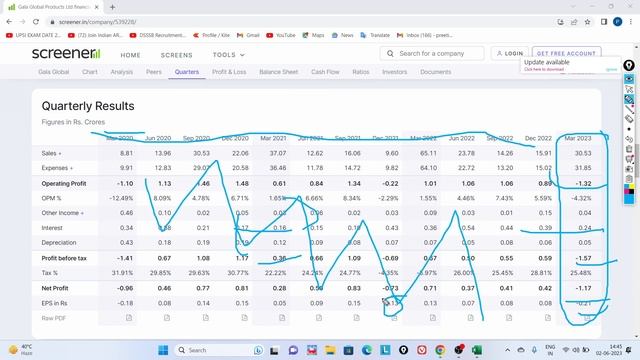Screen dimensions: 640x360
Task: Open Chrome profile avatar
Action: point(617,22)
